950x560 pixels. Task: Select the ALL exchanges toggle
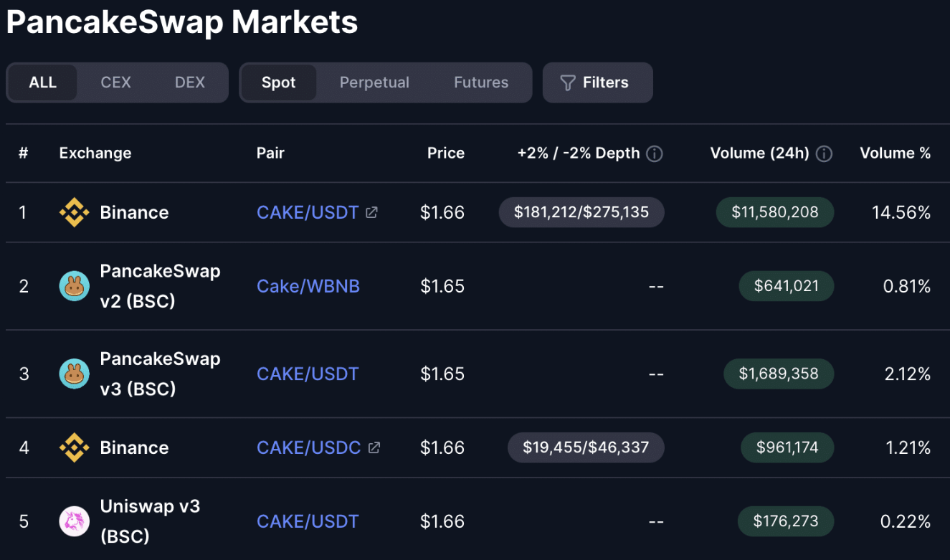(43, 82)
